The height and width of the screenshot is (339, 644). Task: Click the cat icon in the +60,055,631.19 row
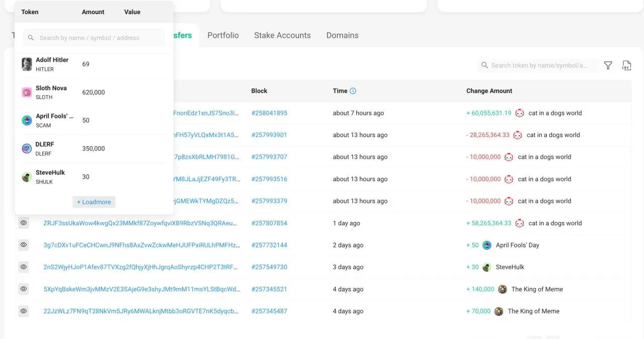519,113
